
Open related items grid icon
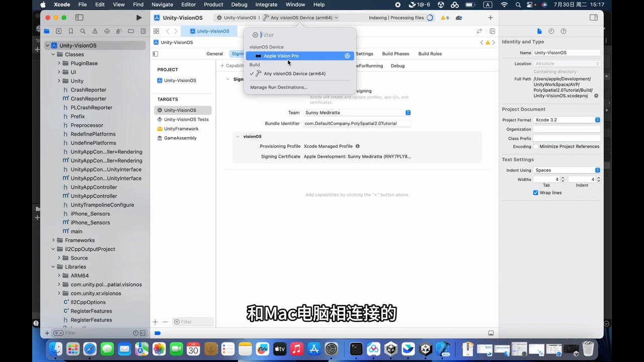click(156, 31)
